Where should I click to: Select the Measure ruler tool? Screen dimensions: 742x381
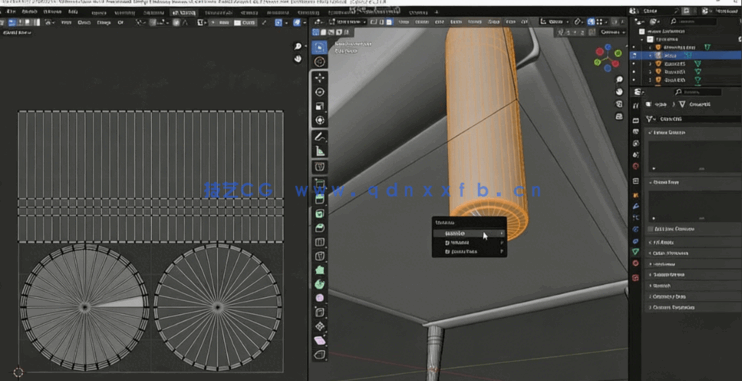click(x=319, y=151)
